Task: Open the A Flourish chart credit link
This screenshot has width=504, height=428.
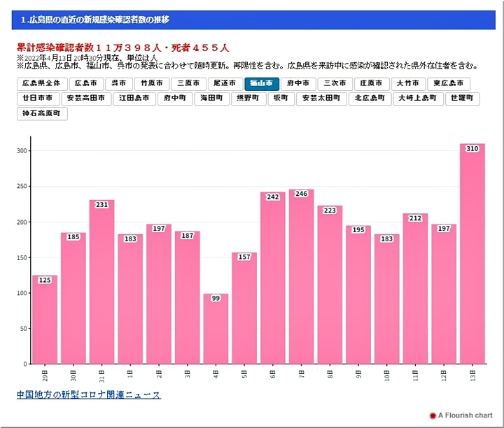Action: click(465, 415)
